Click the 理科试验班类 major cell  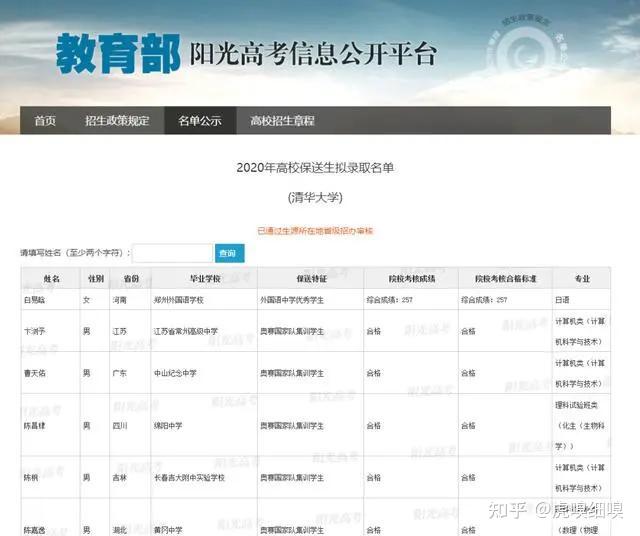[580, 426]
